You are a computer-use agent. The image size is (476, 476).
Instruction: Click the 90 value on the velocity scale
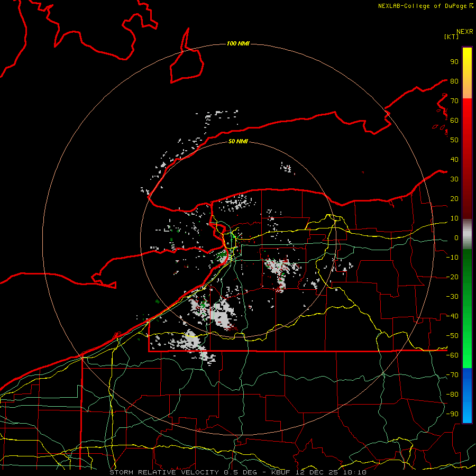(x=454, y=62)
